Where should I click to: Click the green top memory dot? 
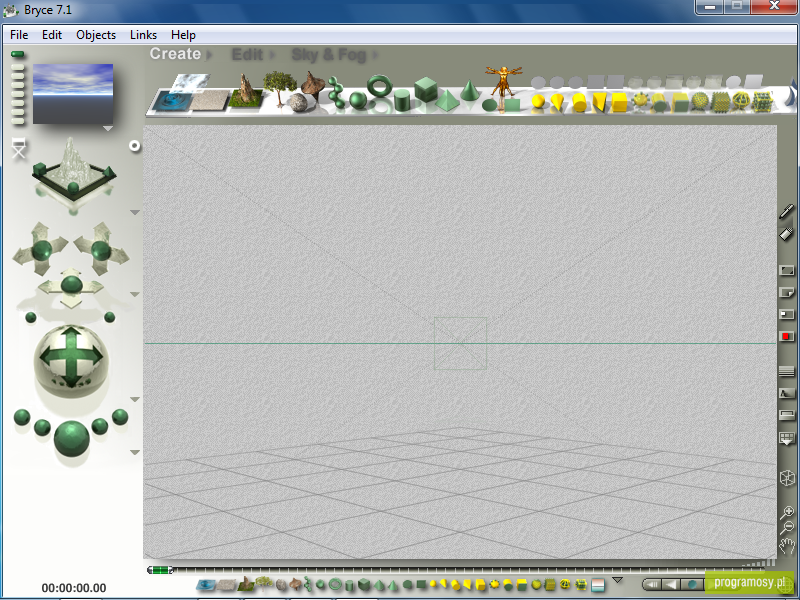pyautogui.click(x=17, y=54)
